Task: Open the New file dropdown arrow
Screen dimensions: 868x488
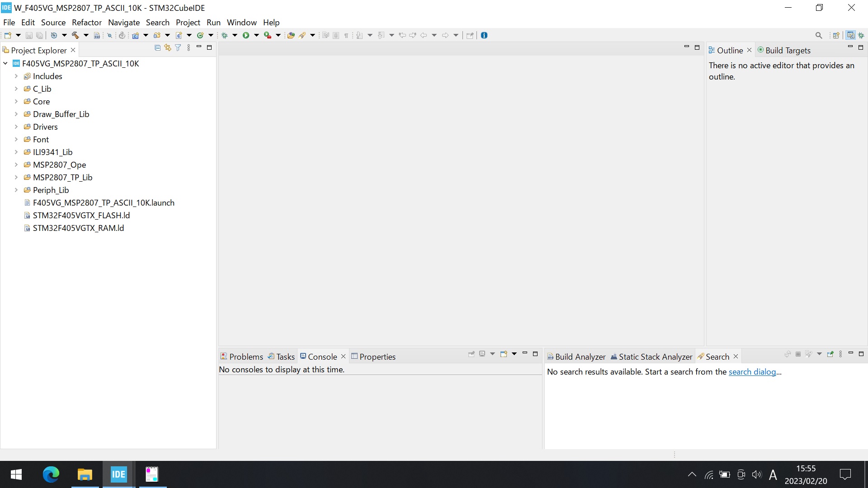Action: pyautogui.click(x=18, y=35)
